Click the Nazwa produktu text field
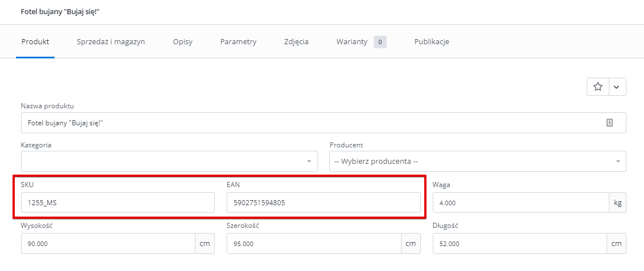 tap(324, 122)
